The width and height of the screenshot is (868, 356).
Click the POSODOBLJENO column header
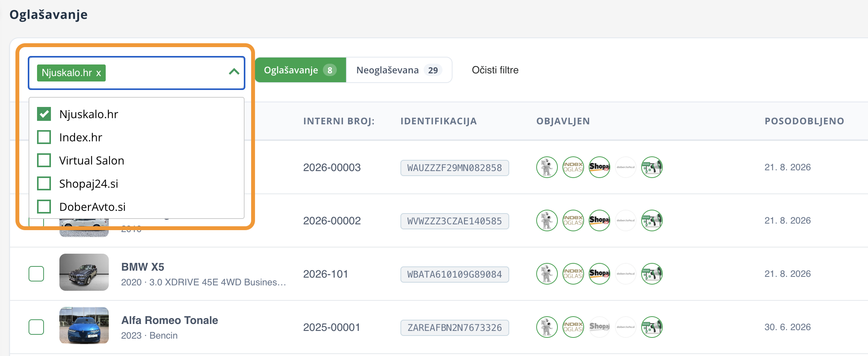tap(804, 121)
